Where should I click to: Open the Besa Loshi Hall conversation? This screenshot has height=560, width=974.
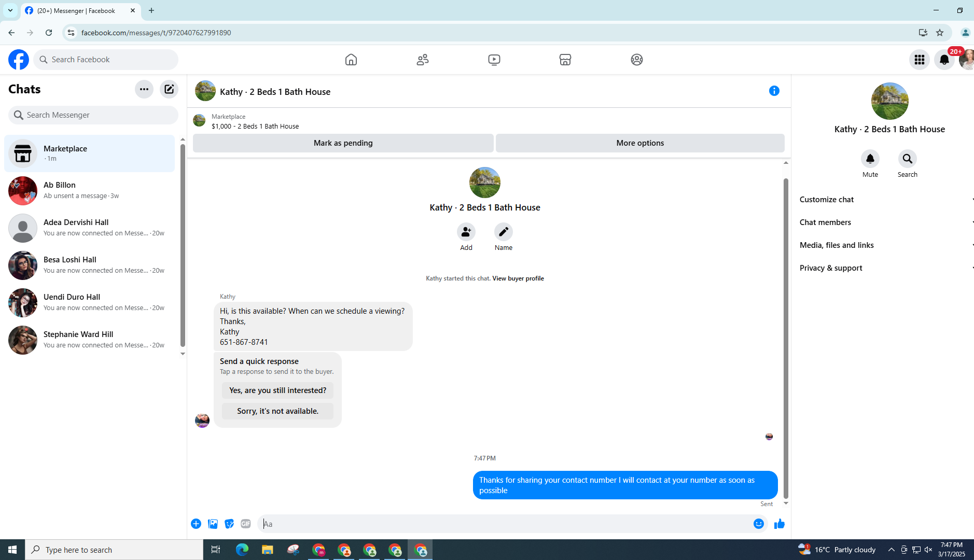click(90, 265)
